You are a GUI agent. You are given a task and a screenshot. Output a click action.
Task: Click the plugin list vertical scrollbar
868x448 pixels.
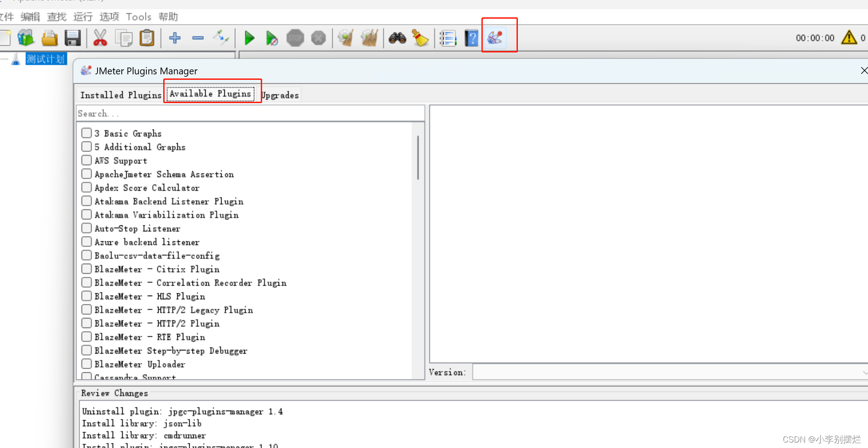point(418,157)
